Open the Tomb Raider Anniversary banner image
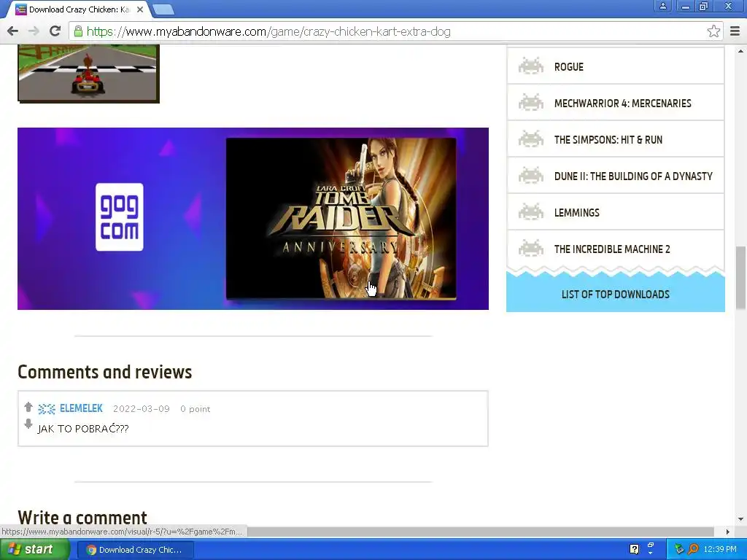This screenshot has height=560, width=747. (341, 219)
